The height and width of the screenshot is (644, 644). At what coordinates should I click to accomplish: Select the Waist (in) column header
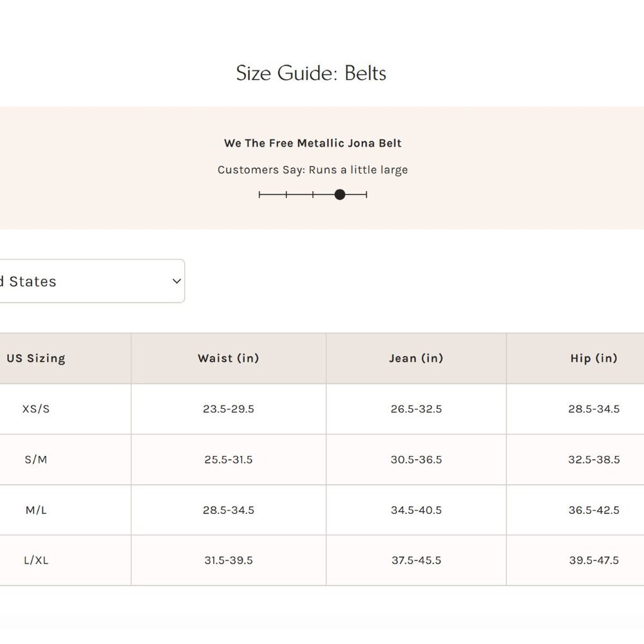229,358
